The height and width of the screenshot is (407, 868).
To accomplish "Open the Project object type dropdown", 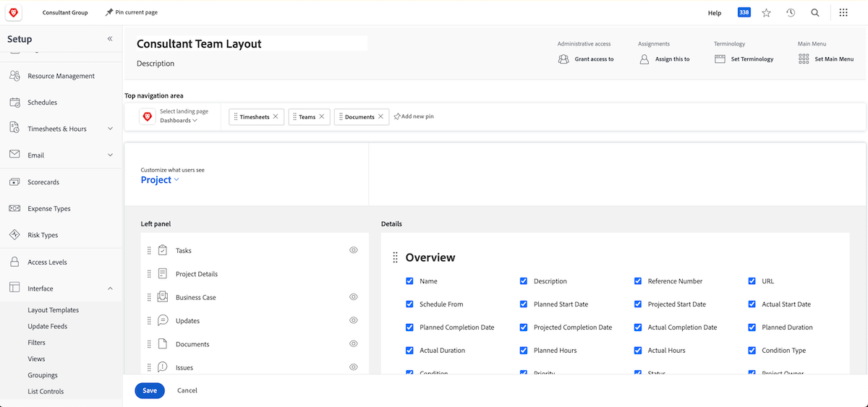I will click(160, 180).
